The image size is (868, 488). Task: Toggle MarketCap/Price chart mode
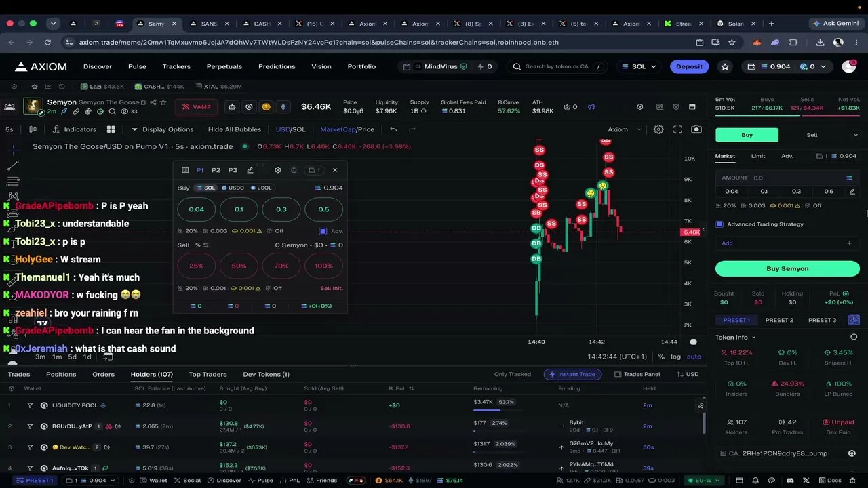pyautogui.click(x=347, y=129)
